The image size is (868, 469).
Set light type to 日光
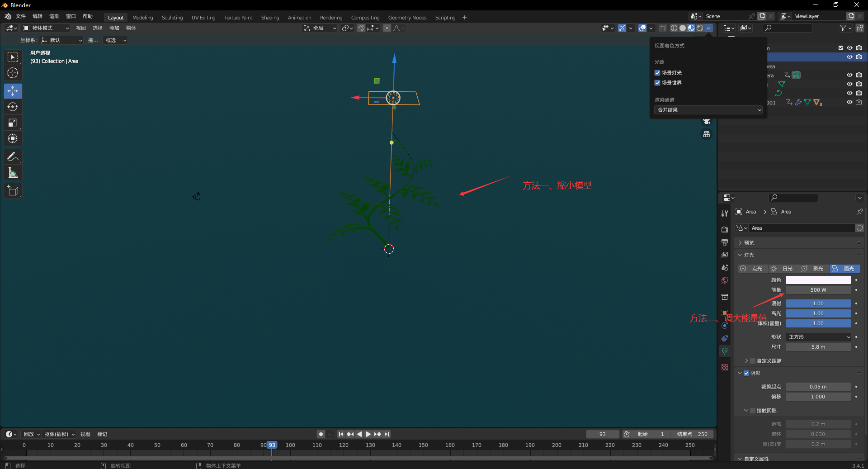783,269
